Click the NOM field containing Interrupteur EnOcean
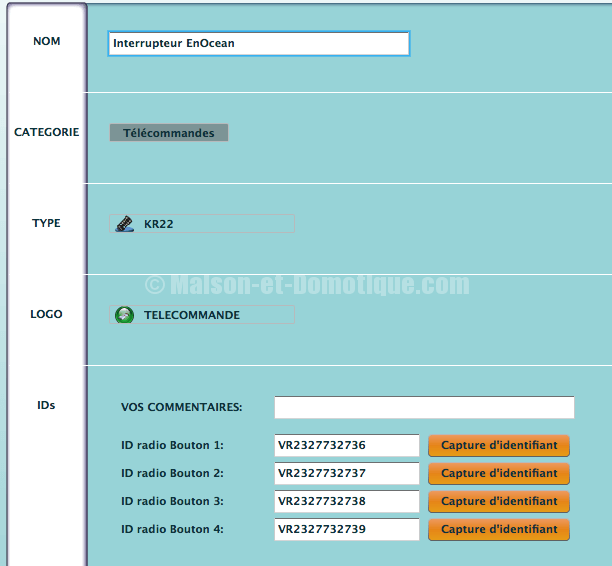This screenshot has height=566, width=612. click(x=259, y=43)
